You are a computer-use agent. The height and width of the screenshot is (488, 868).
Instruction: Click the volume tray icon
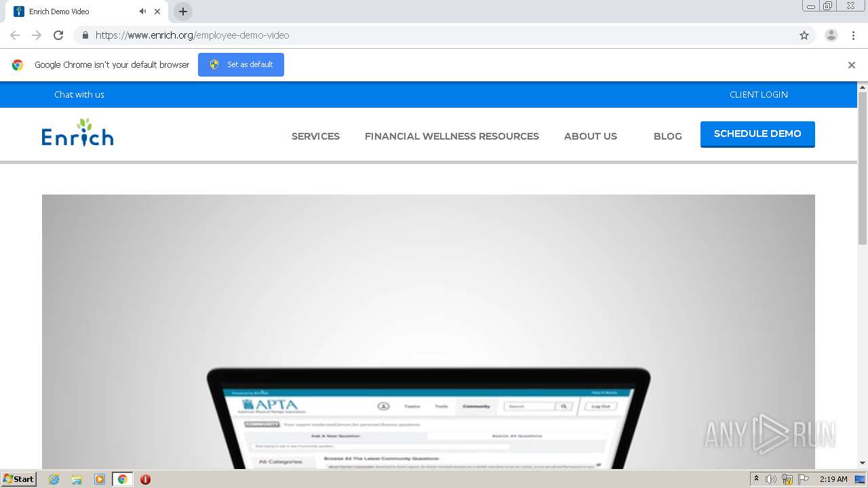(771, 479)
